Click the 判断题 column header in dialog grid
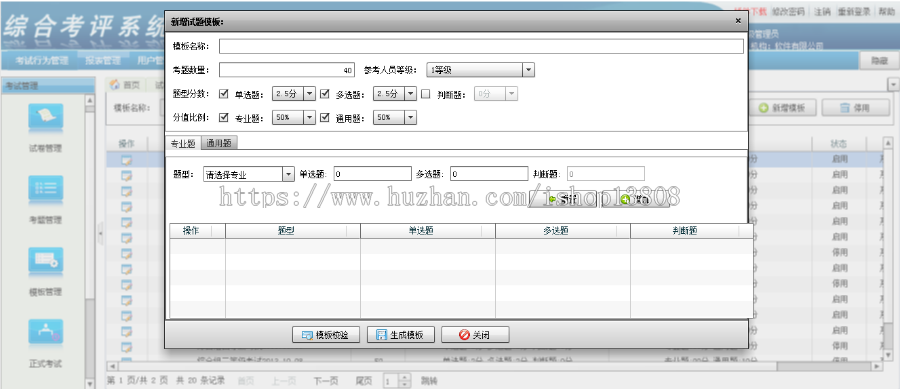The image size is (900, 389). point(692,231)
